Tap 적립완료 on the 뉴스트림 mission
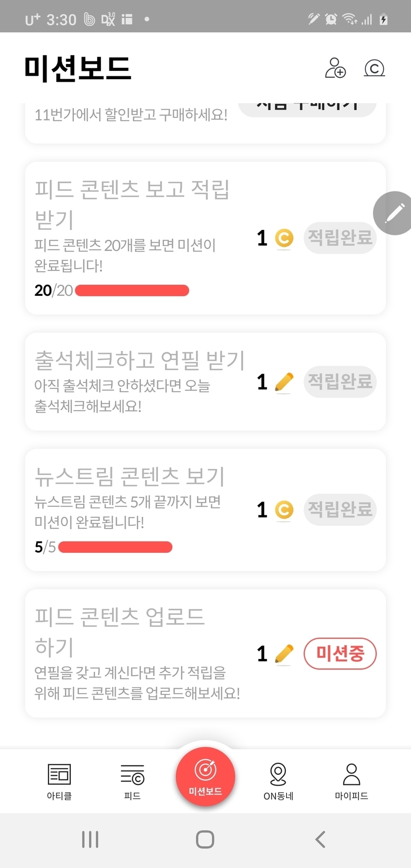The width and height of the screenshot is (411, 868). pos(340,509)
